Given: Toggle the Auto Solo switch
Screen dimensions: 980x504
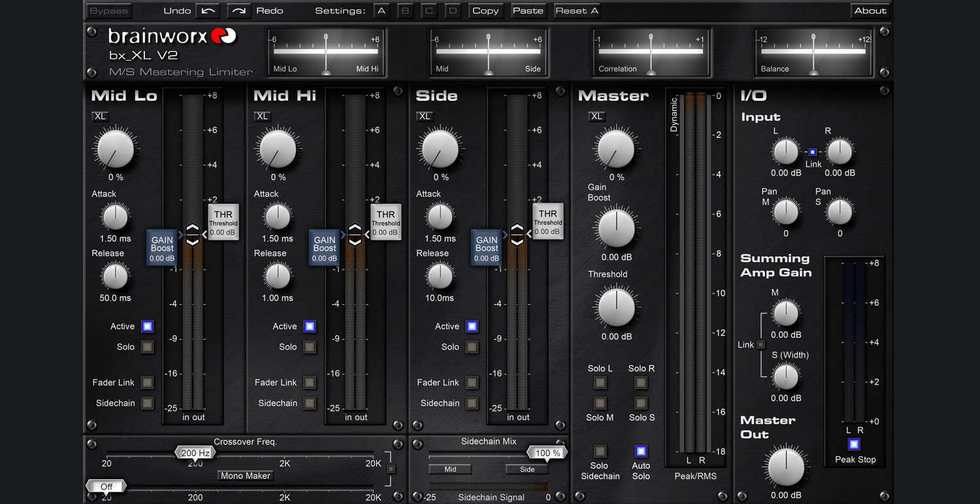Looking at the screenshot, I should click(641, 451).
